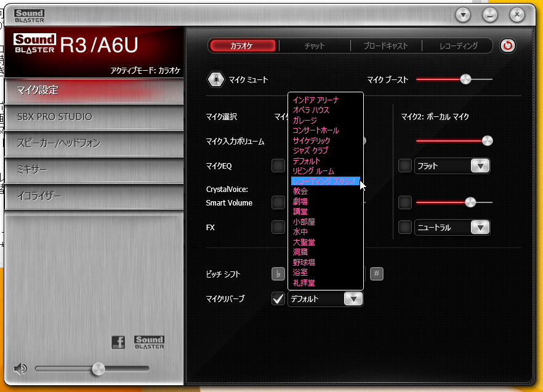Image resolution: width=543 pixels, height=392 pixels.
Task: Click the マイク2: ボーカル マイク label
Action: coord(435,117)
